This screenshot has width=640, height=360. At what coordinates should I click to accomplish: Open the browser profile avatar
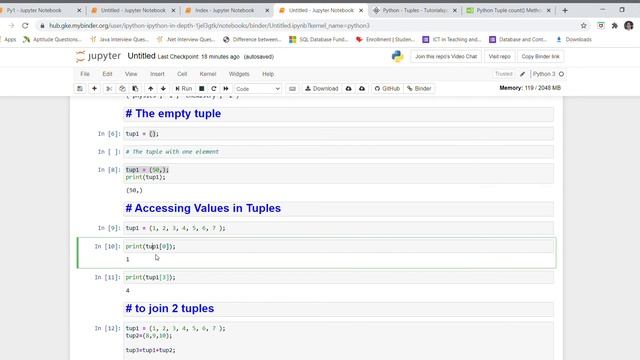(x=629, y=26)
